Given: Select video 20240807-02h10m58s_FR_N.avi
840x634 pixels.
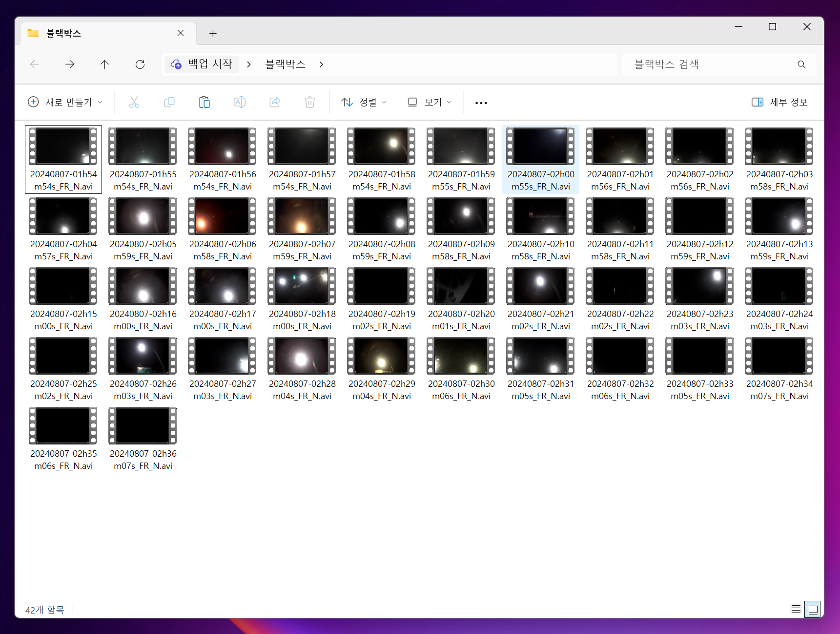Looking at the screenshot, I should 541,229.
